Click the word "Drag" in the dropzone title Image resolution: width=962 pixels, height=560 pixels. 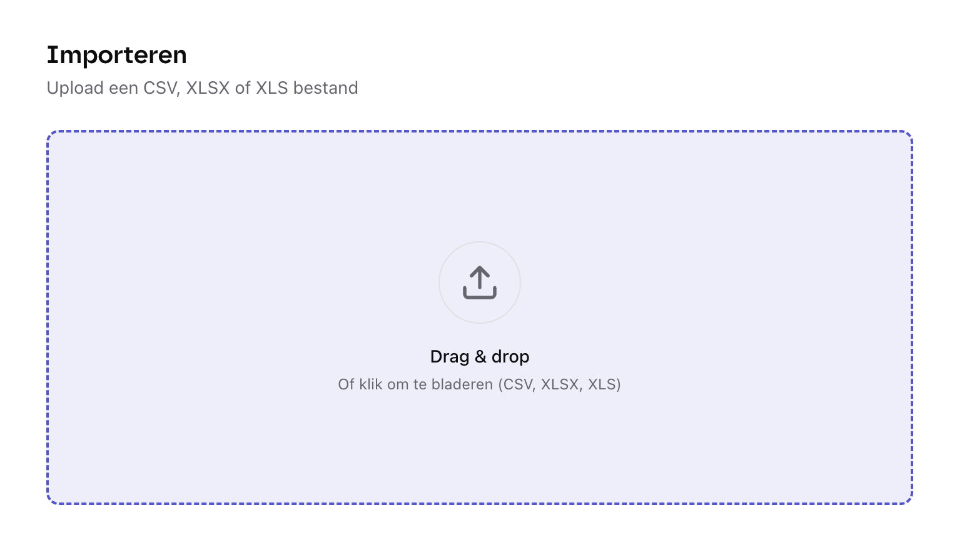tap(449, 357)
